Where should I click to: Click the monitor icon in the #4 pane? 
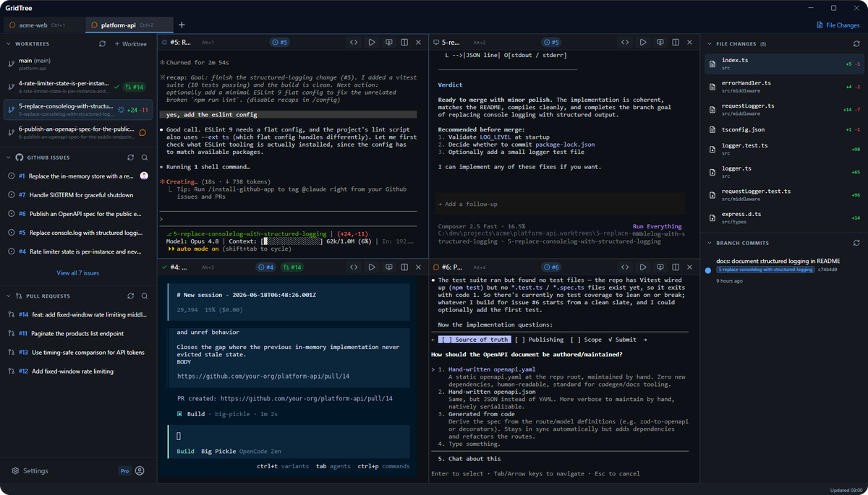tap(389, 267)
